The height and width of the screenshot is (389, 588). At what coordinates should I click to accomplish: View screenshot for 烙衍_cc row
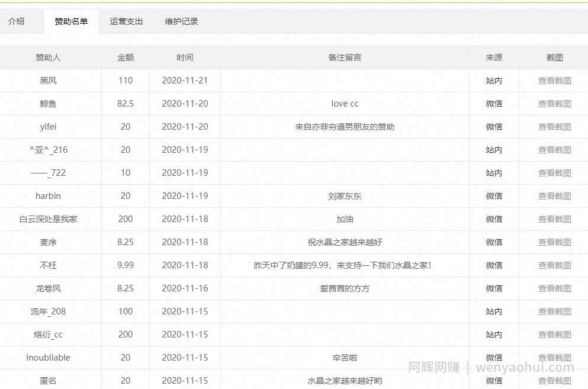click(x=555, y=335)
